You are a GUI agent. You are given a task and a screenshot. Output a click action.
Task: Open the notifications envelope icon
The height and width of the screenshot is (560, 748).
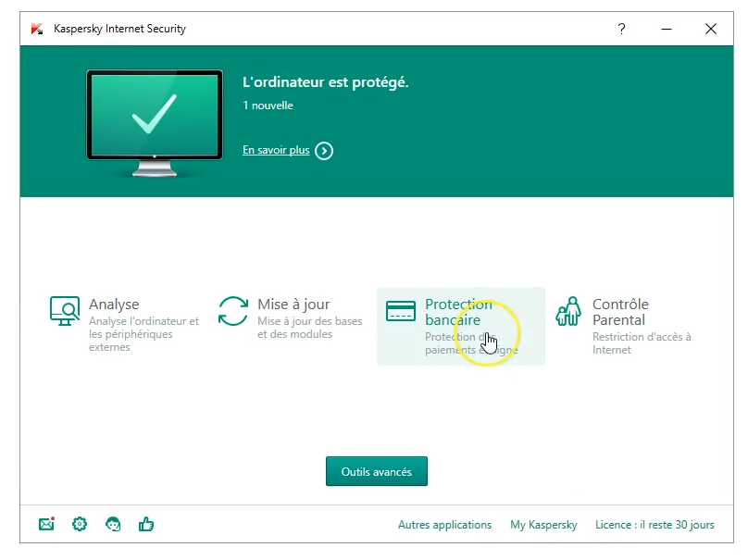[46, 524]
